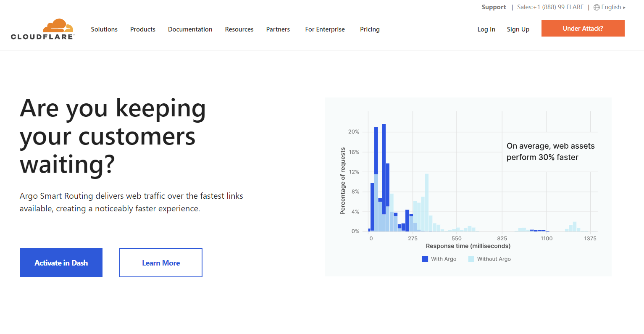Click the 'Without Argo' legend label

(494, 259)
